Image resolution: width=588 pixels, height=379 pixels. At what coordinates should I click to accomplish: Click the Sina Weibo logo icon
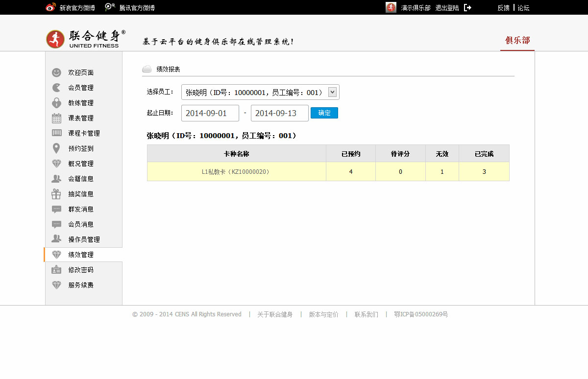pos(50,7)
